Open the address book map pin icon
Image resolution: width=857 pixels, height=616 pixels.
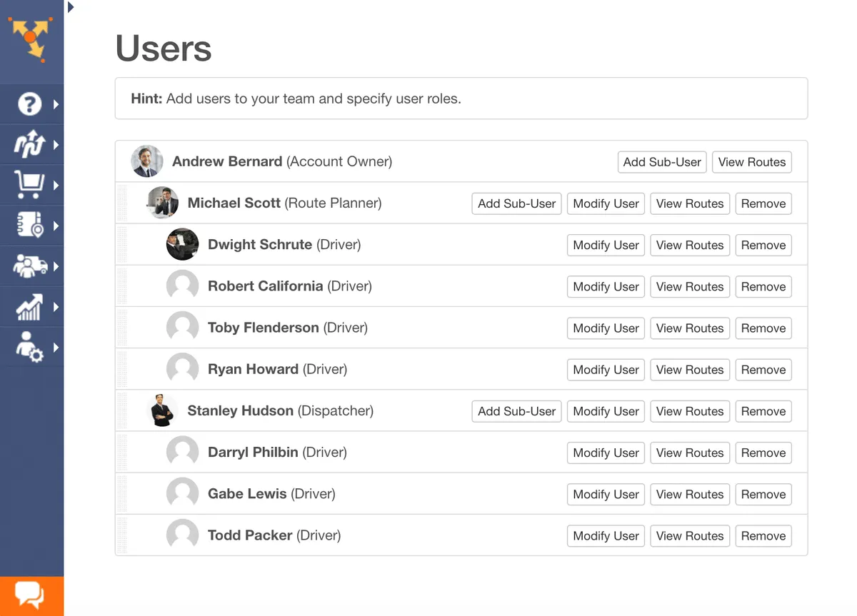(29, 226)
